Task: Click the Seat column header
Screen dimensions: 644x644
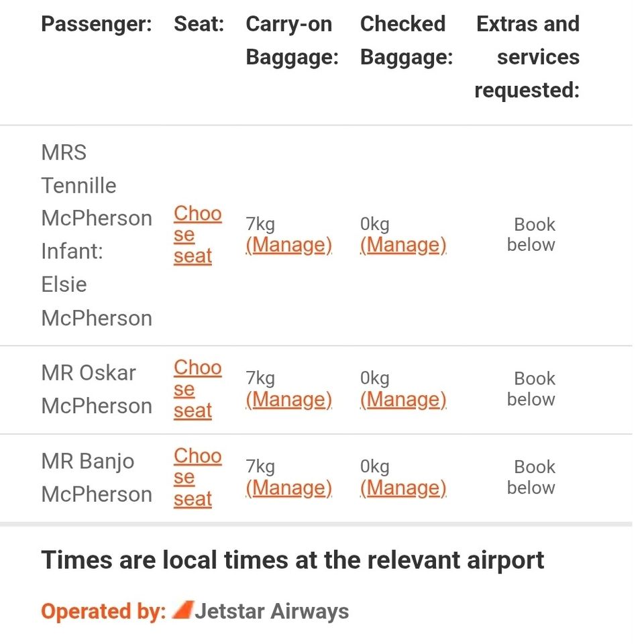Action: (199, 24)
